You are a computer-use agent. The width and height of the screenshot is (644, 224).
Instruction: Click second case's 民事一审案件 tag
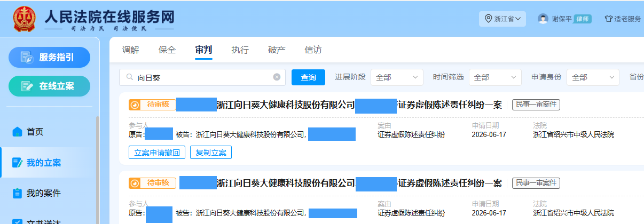[536, 183]
